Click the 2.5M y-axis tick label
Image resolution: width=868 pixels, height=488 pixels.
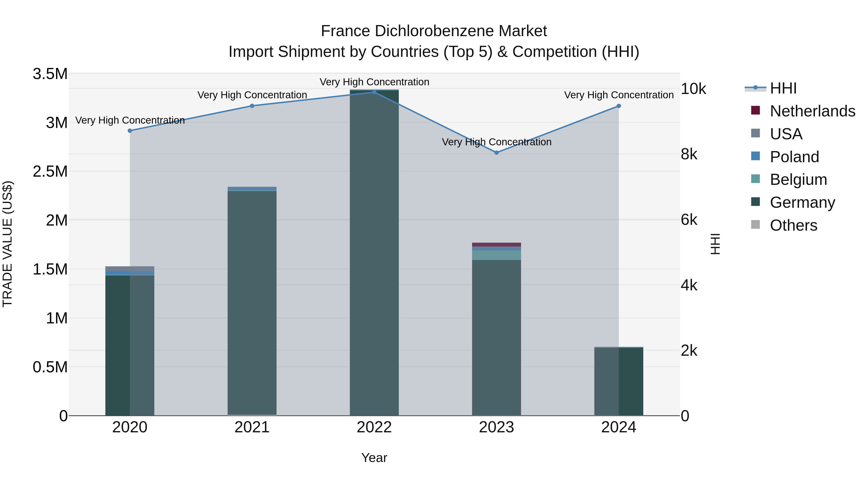pos(50,171)
